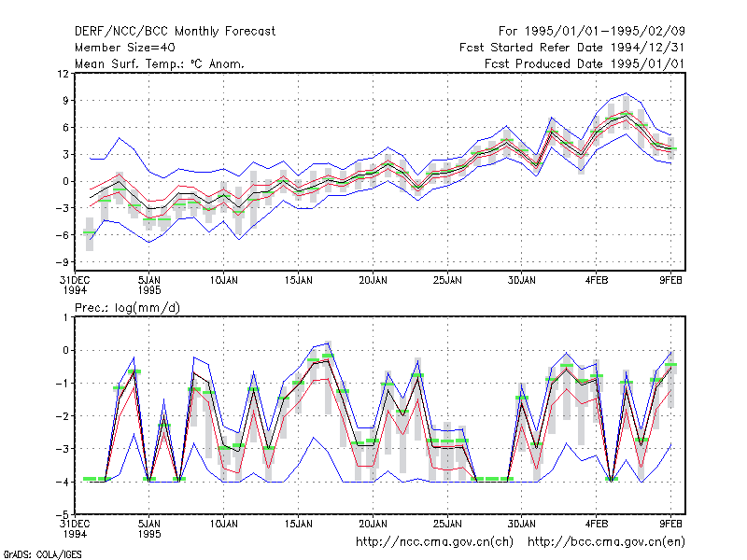Click the 25JAN label on temperature axis

coord(447,281)
